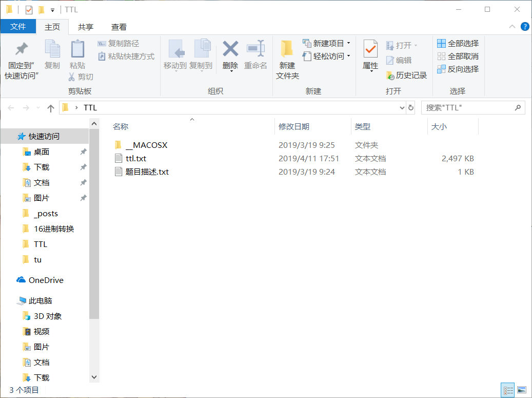
Task: Switch to details view icon
Action: click(508, 390)
